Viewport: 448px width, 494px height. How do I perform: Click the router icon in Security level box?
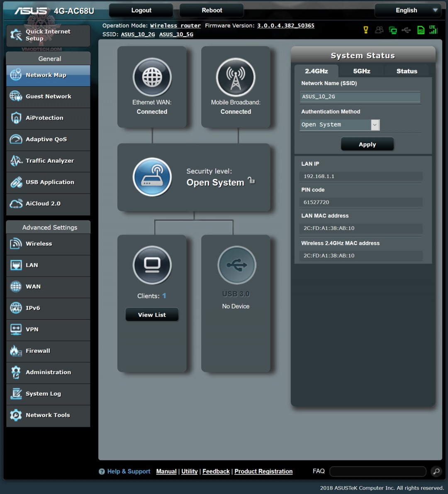pyautogui.click(x=152, y=177)
